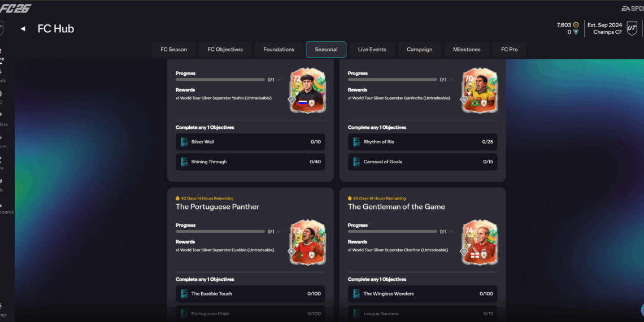The width and height of the screenshot is (644, 322).
Task: Open the Milestones tab
Action: pos(467,50)
